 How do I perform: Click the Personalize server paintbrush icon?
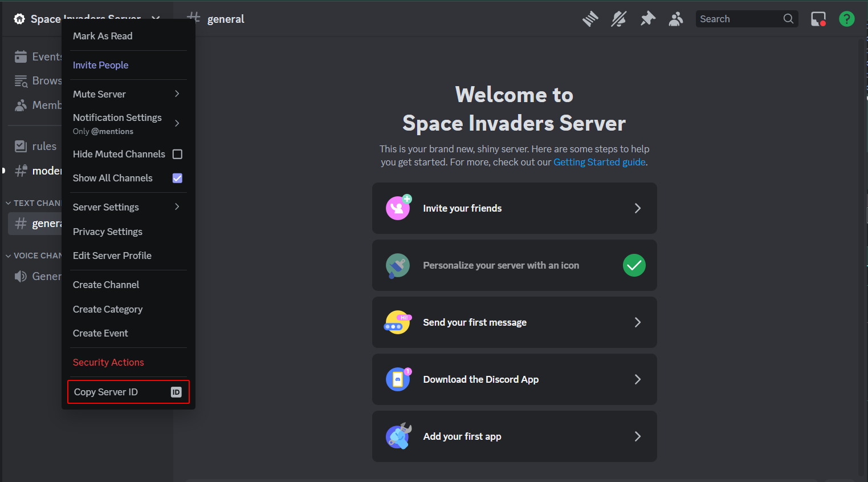[398, 265]
